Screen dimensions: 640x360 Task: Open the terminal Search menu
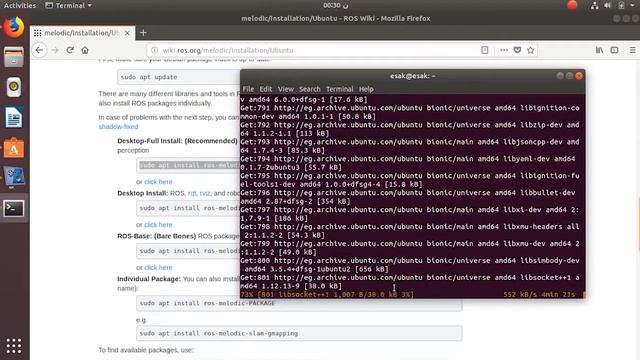pos(310,89)
